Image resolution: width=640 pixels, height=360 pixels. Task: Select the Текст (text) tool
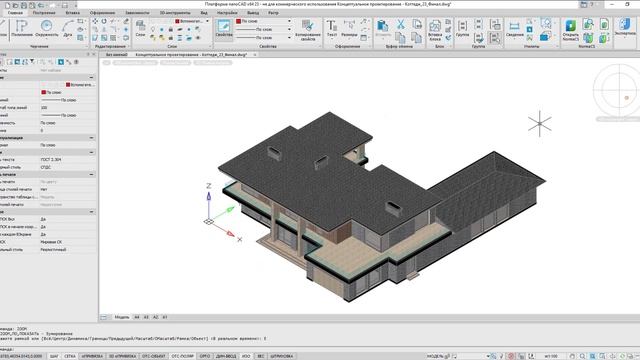click(x=332, y=29)
